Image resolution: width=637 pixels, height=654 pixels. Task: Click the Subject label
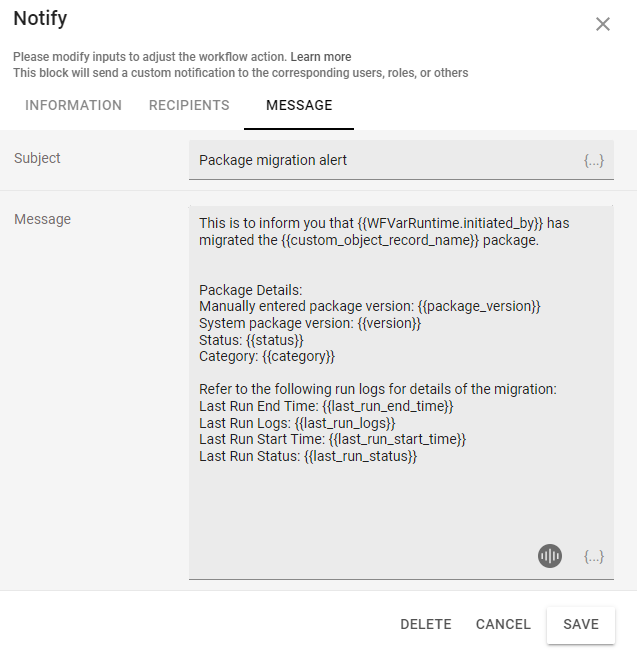tap(38, 158)
